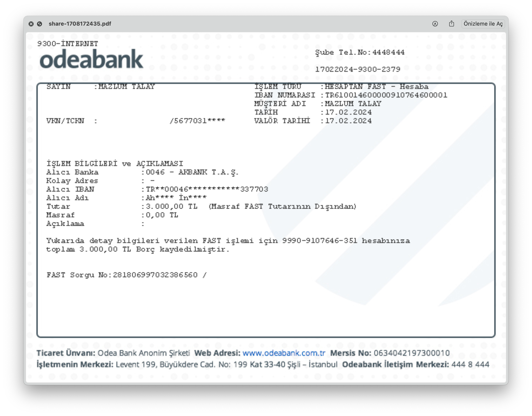This screenshot has width=532, height=416.
Task: Click the Valör Tarihi date value
Action: tap(348, 121)
